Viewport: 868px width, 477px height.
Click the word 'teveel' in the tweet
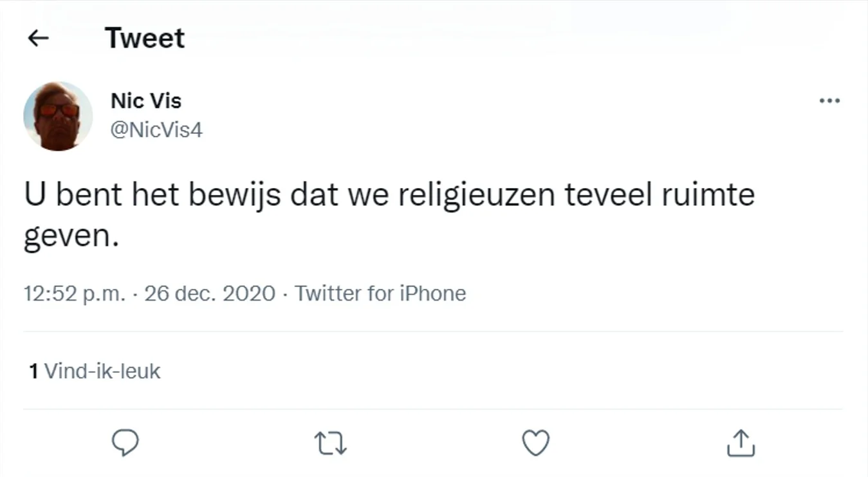(608, 196)
